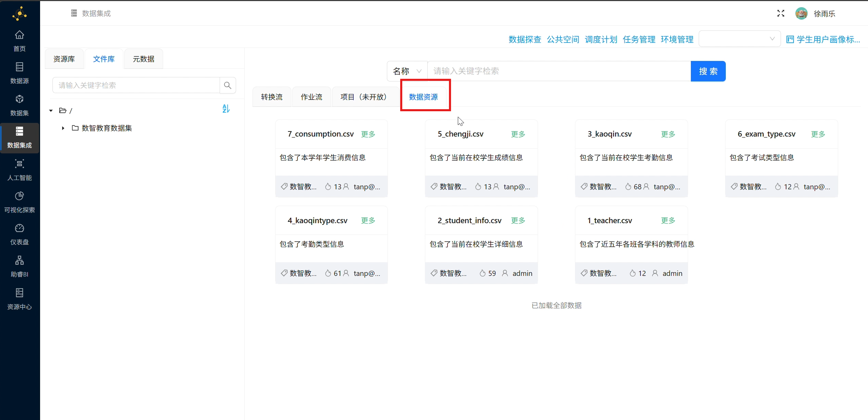Click the user icon on 2_student_info.csv card

point(505,273)
